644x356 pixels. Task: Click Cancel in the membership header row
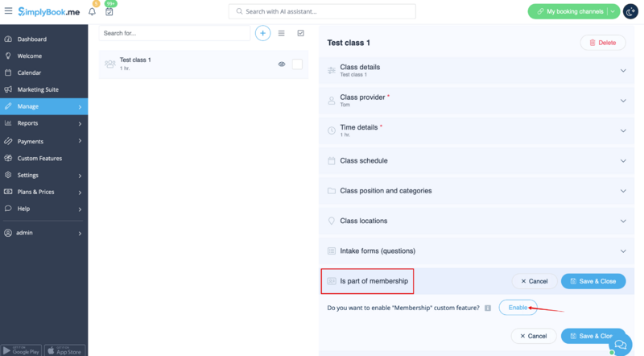[x=535, y=281]
